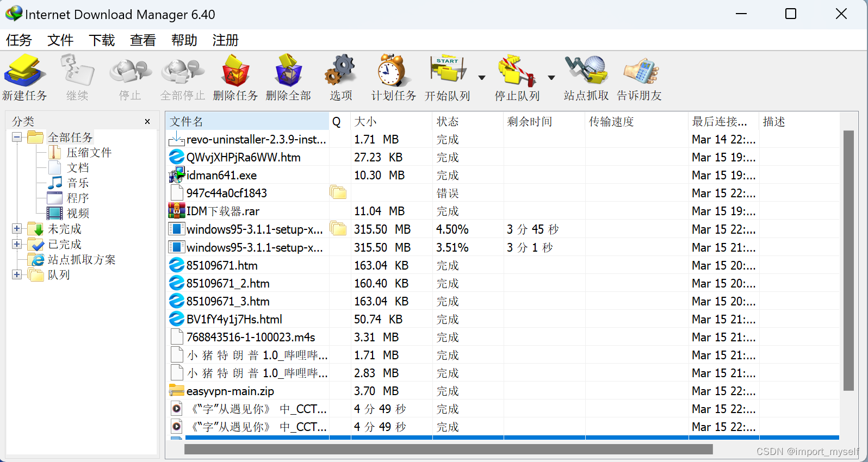
Task: Click the Q column header
Action: point(339,122)
